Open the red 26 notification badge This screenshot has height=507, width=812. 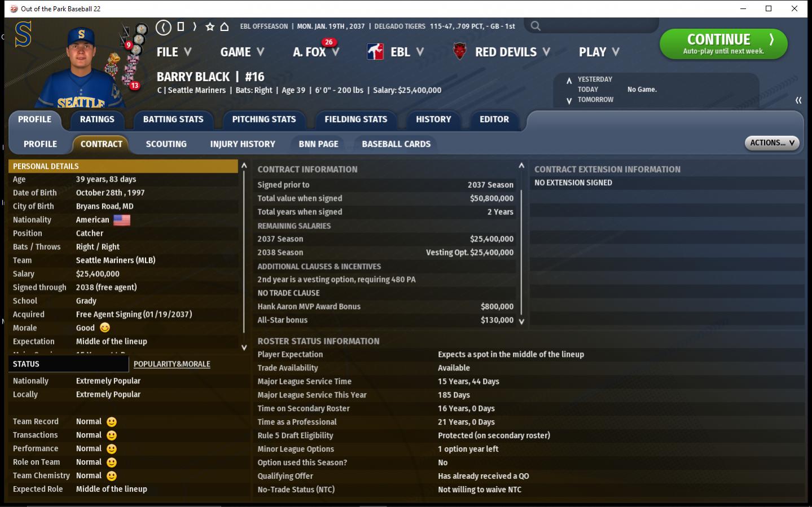[328, 42]
